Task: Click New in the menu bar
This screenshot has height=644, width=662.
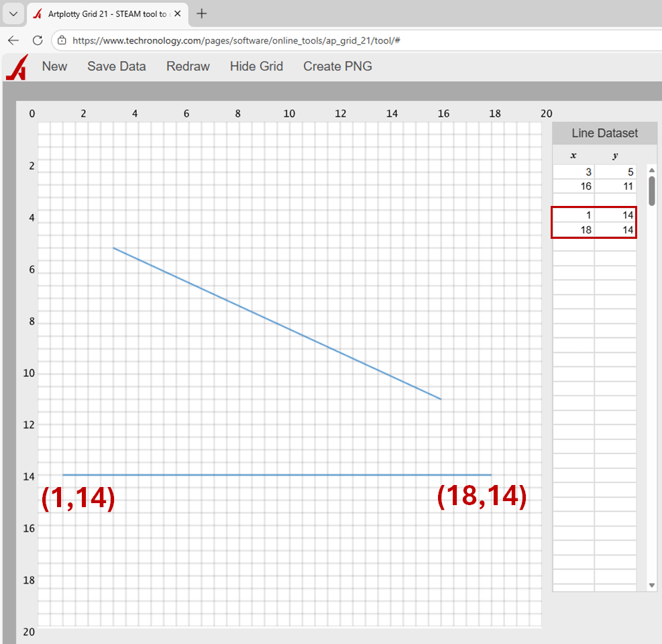Action: click(x=54, y=66)
